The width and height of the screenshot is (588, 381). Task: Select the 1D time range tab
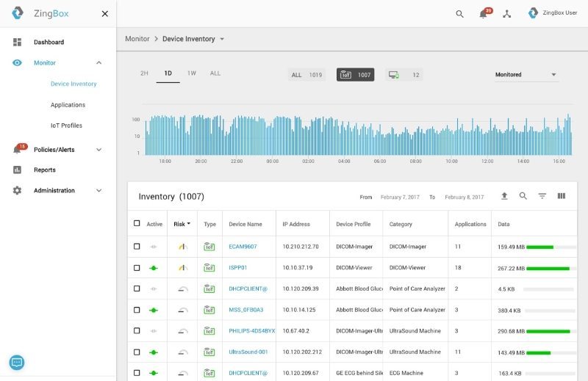[168, 73]
